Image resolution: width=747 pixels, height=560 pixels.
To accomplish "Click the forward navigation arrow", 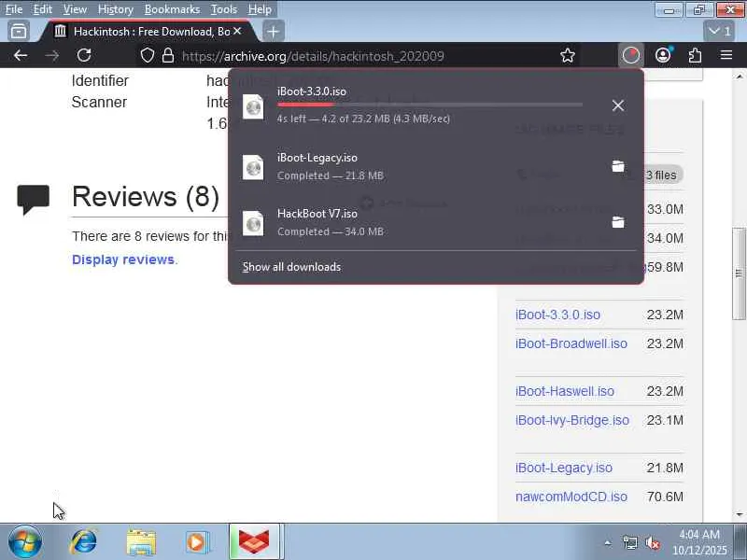I will [x=52, y=55].
